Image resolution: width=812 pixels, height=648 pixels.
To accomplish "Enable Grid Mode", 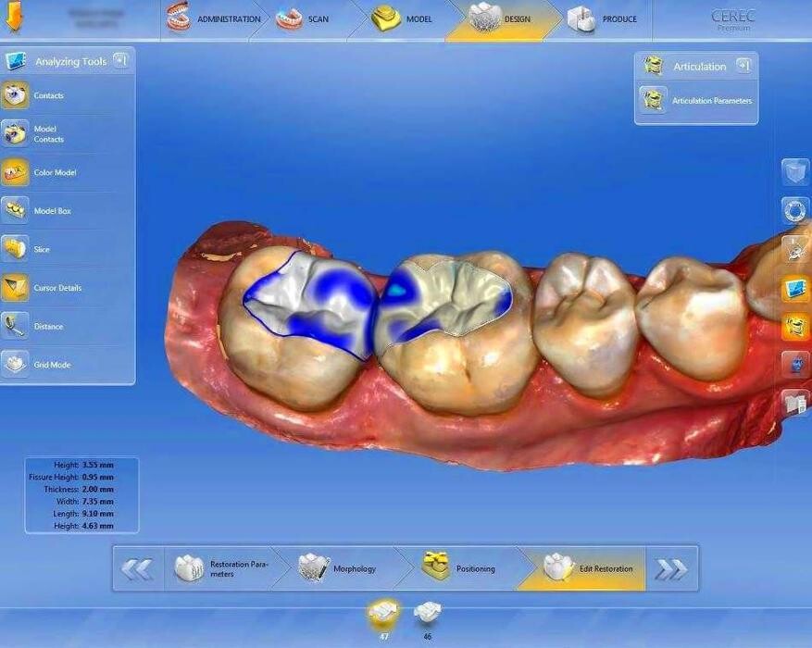I will [51, 365].
